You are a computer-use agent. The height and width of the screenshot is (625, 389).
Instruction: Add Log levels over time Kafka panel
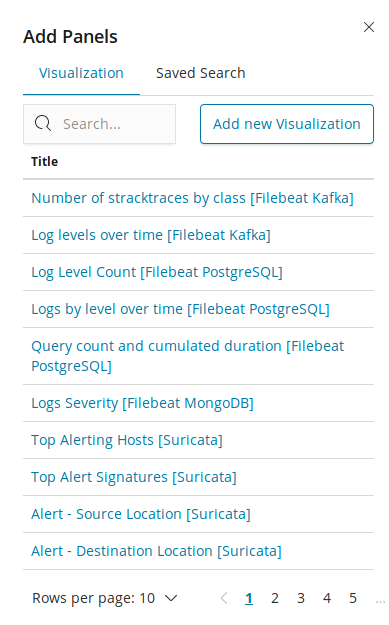click(151, 235)
